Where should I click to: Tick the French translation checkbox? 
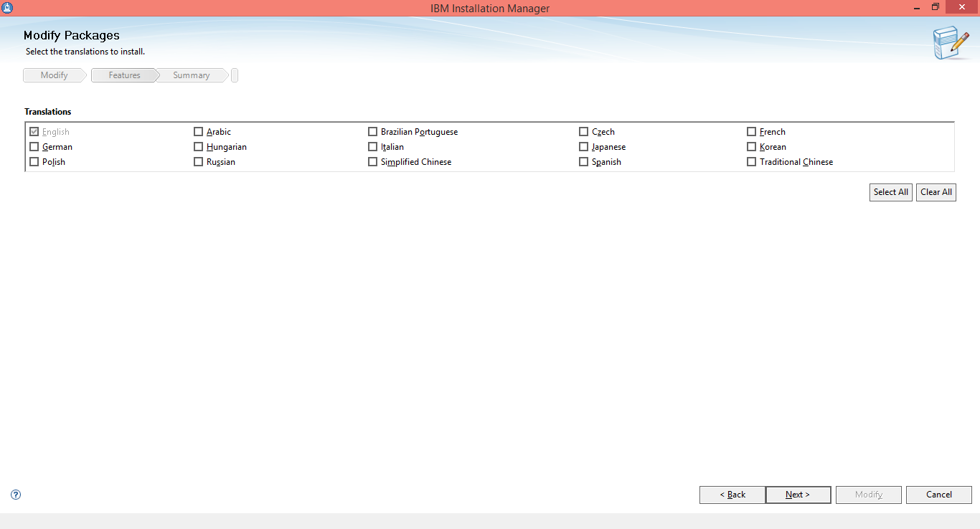pyautogui.click(x=752, y=132)
